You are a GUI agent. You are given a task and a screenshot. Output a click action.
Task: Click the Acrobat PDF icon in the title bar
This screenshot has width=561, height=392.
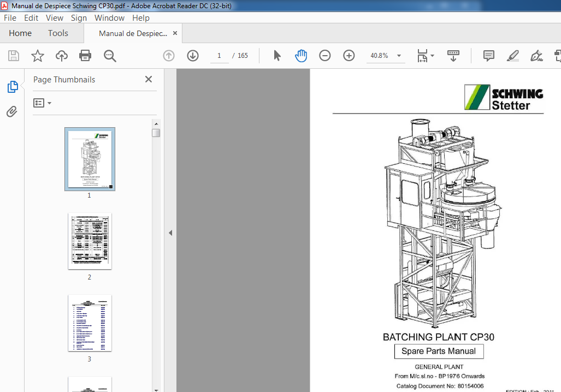click(5, 5)
